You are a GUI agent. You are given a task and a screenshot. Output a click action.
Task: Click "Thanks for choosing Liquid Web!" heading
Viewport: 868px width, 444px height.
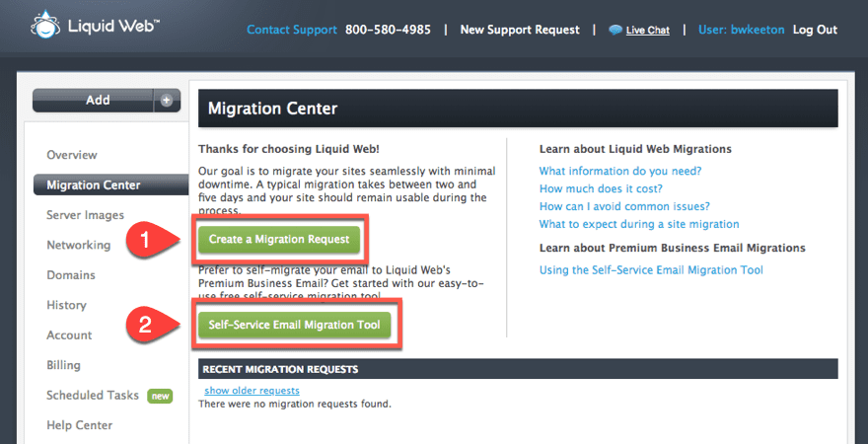point(289,149)
